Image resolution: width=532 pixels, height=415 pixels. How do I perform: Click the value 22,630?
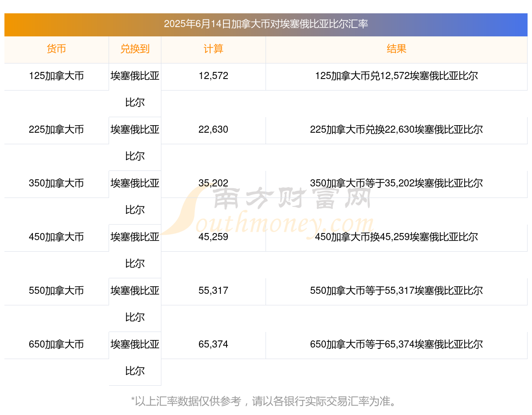(x=213, y=130)
